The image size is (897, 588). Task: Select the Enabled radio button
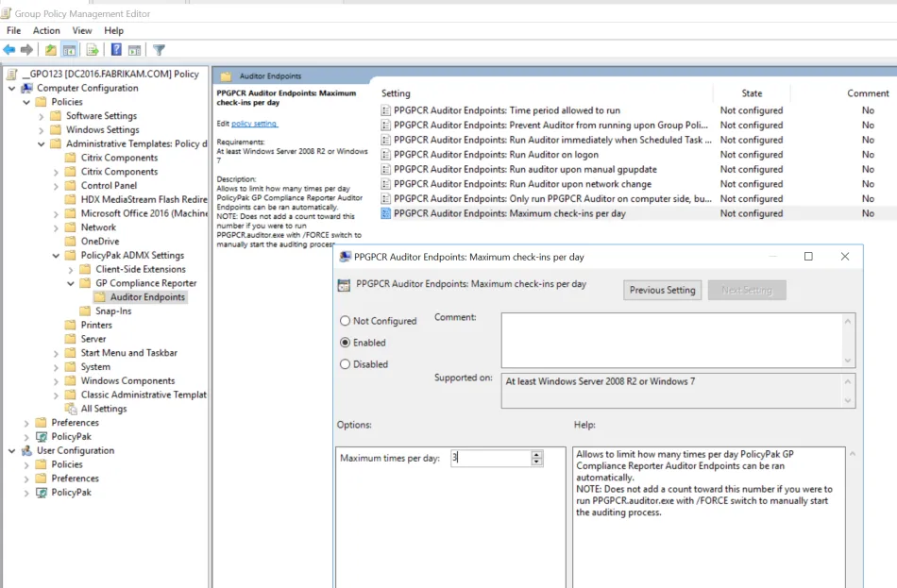345,343
